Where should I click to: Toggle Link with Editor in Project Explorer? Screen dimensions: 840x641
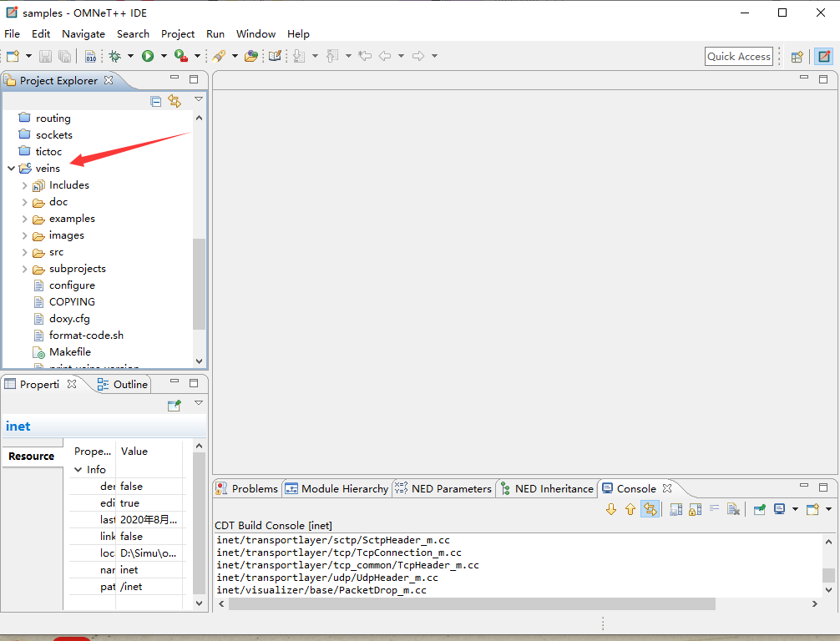click(175, 101)
